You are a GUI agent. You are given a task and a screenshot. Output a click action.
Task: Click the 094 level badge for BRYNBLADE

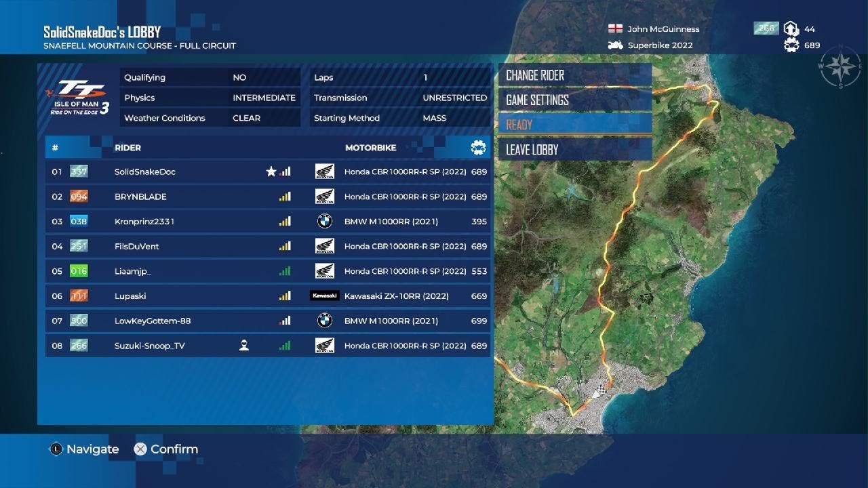[79, 197]
